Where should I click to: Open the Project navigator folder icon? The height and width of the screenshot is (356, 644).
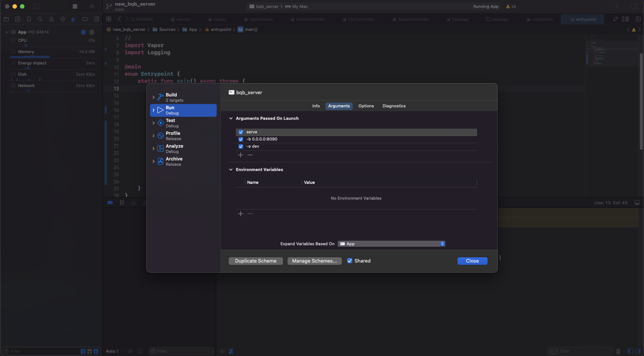click(6, 19)
